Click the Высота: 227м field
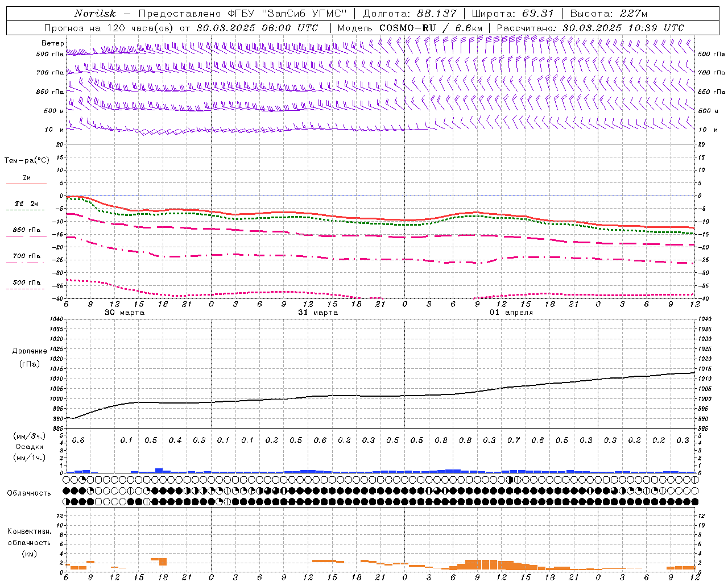 [609, 14]
